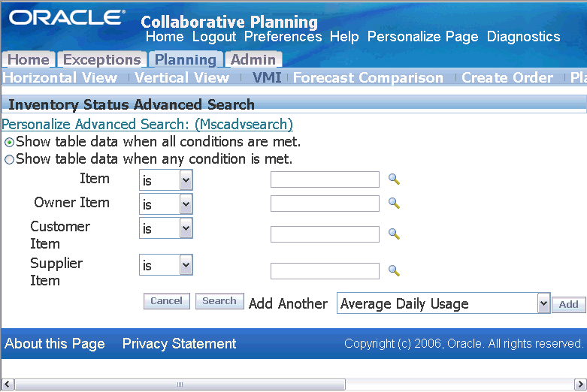Open the Horizontal View subtab
This screenshot has height=392, width=587.
coord(60,77)
